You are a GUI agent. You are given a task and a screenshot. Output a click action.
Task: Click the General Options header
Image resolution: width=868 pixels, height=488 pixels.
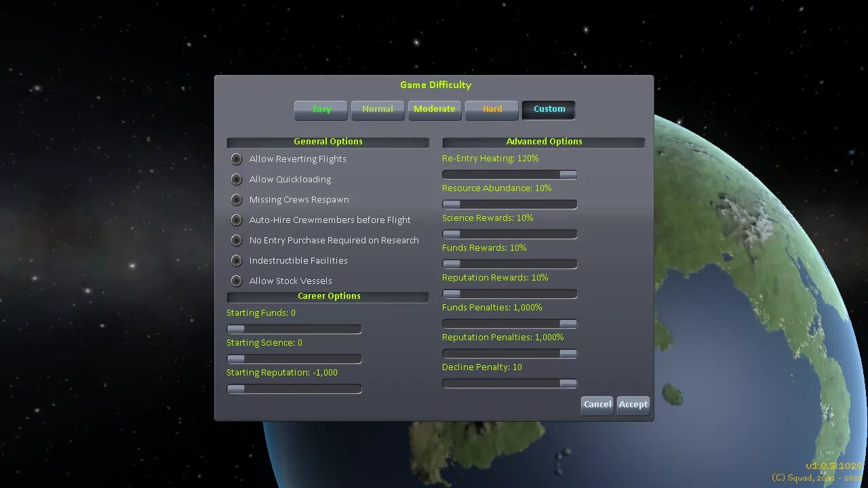pyautogui.click(x=328, y=142)
